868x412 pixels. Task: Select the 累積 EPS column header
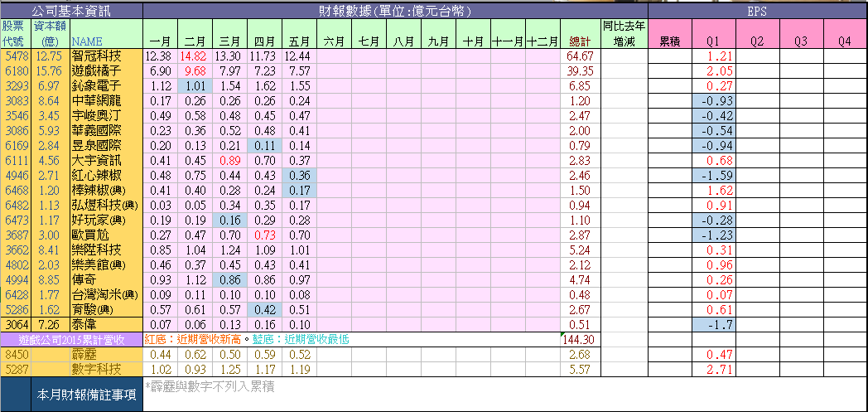coord(670,33)
